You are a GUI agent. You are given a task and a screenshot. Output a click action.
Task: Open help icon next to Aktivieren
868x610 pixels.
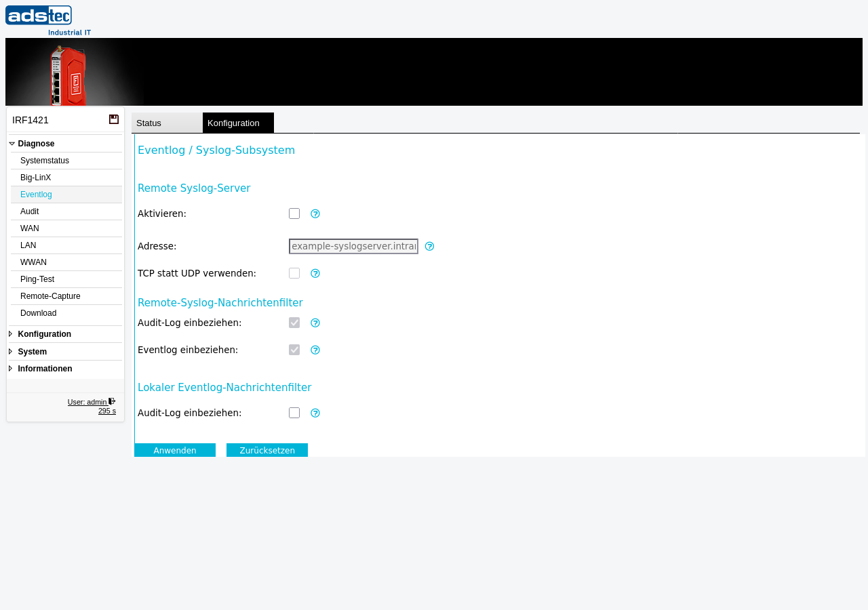click(315, 213)
